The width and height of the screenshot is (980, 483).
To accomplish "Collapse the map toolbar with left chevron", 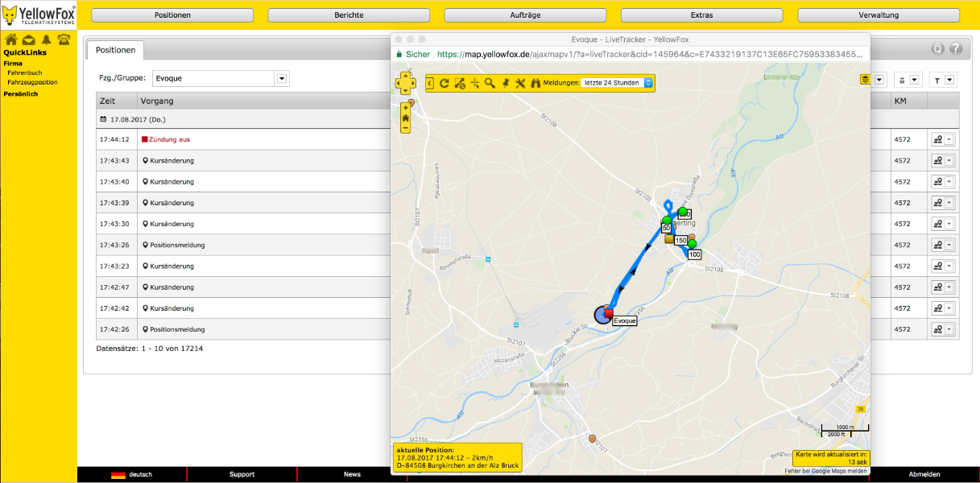I will tap(430, 83).
